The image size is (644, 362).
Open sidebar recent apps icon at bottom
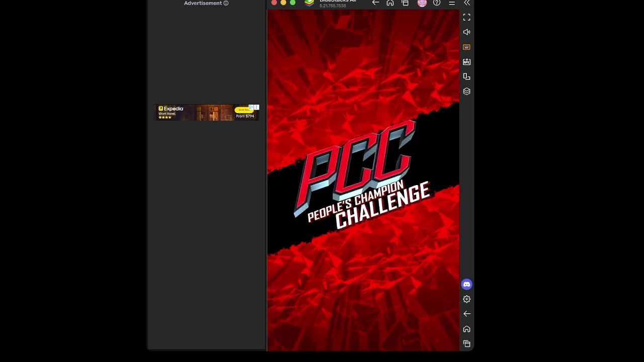[x=466, y=344]
